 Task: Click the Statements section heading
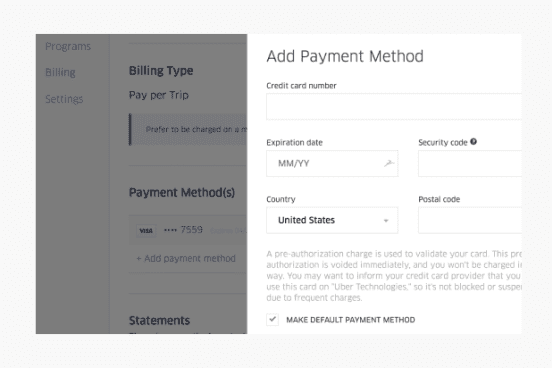click(x=159, y=320)
